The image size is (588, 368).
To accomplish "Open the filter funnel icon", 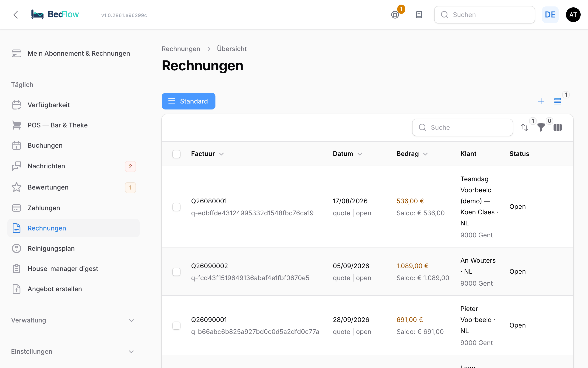I will coord(541,127).
